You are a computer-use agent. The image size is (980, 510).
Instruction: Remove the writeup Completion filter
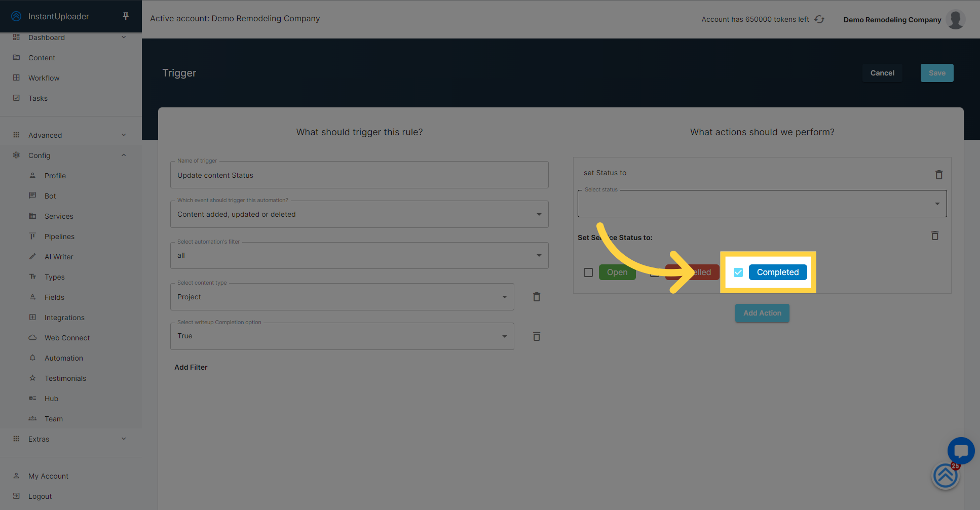[x=537, y=336]
